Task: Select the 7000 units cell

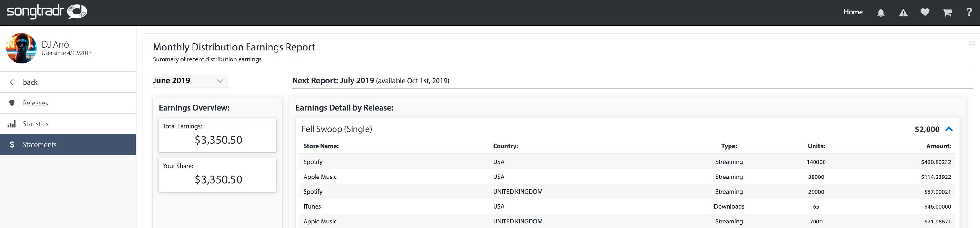Action: (816, 222)
